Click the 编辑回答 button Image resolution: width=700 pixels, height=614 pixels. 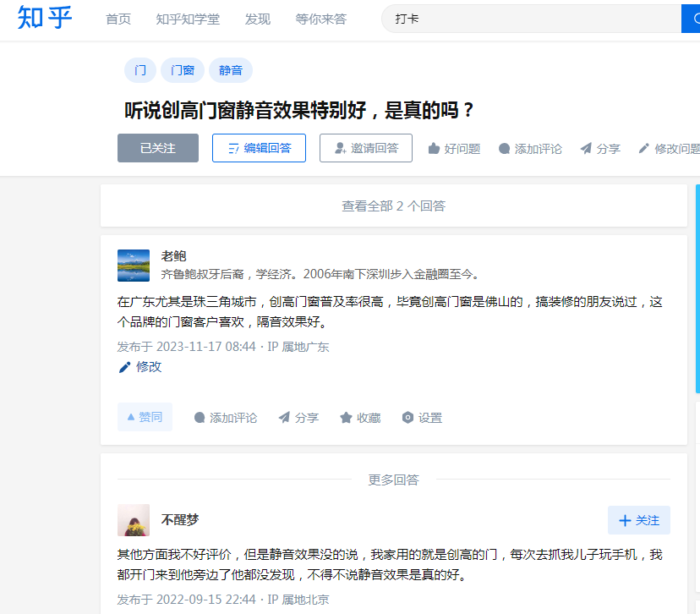(x=259, y=148)
